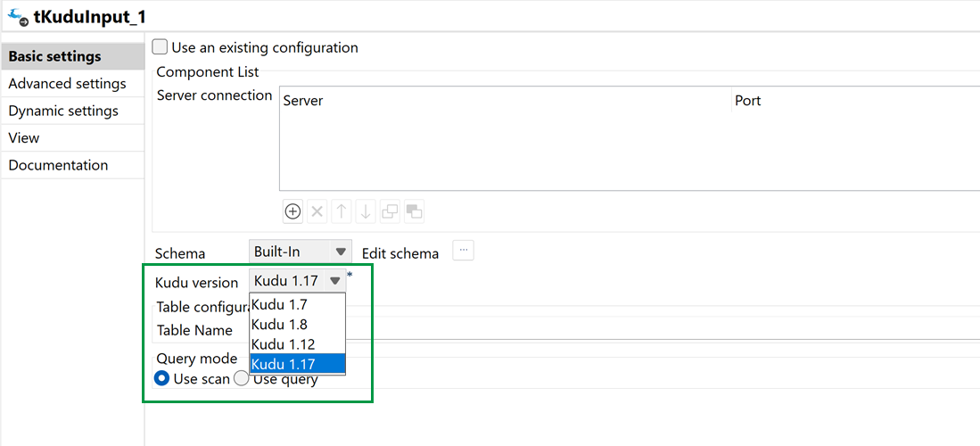The image size is (980, 446).
Task: Move server row up with the arrow icon
Action: (342, 212)
